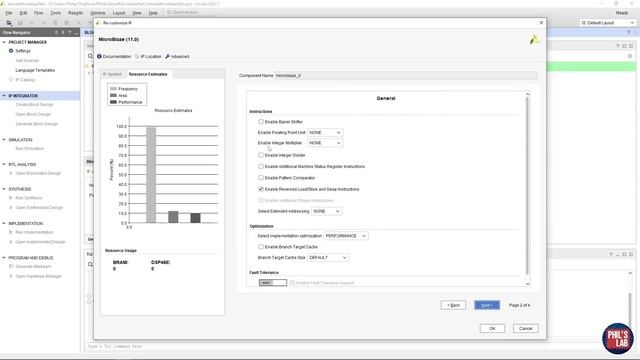Enable the Pattern Comparator checkbox

pos(261,178)
